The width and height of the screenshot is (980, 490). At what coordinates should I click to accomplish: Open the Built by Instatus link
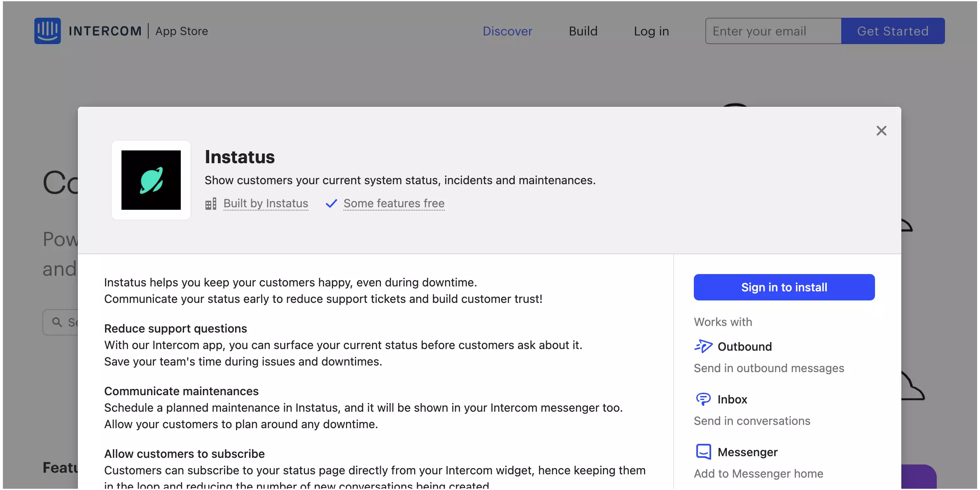click(x=266, y=204)
